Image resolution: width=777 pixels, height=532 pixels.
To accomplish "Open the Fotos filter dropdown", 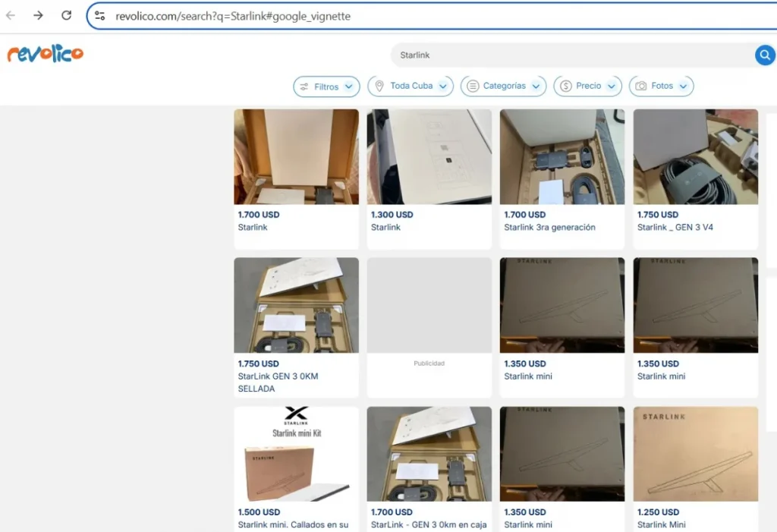I will [662, 86].
